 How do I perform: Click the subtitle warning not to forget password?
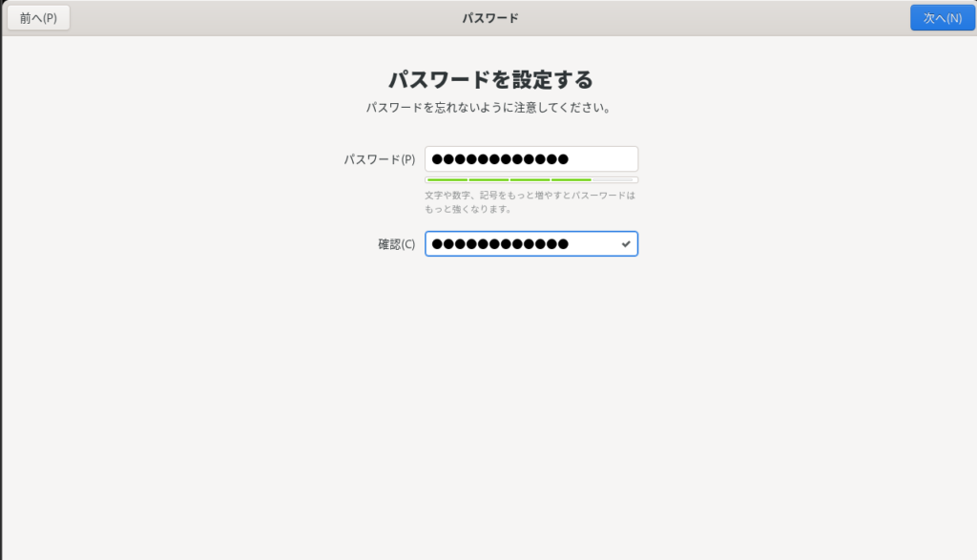(488, 108)
